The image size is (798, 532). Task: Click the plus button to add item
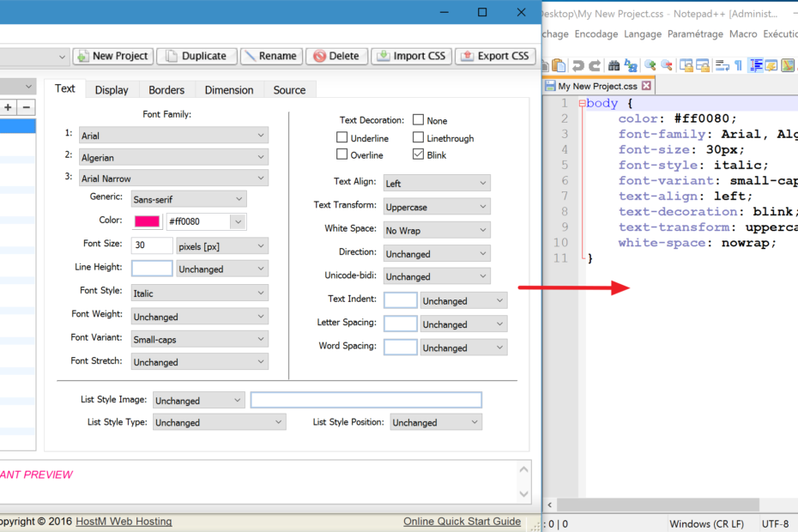point(9,107)
